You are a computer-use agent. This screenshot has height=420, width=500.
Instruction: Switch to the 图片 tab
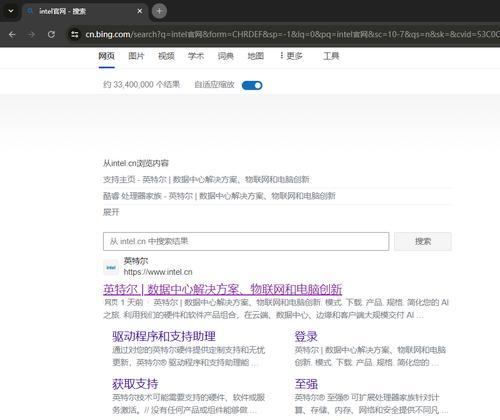click(x=136, y=56)
